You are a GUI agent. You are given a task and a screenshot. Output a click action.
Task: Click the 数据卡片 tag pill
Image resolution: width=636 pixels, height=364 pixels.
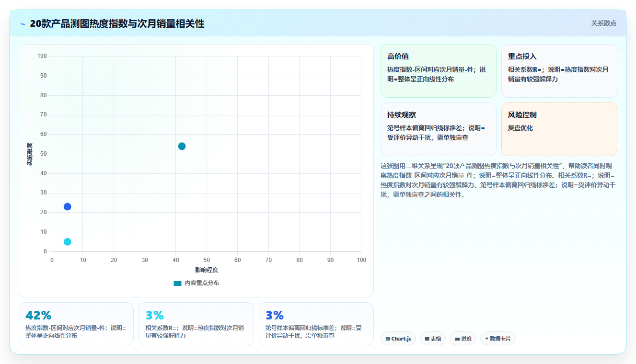click(498, 339)
